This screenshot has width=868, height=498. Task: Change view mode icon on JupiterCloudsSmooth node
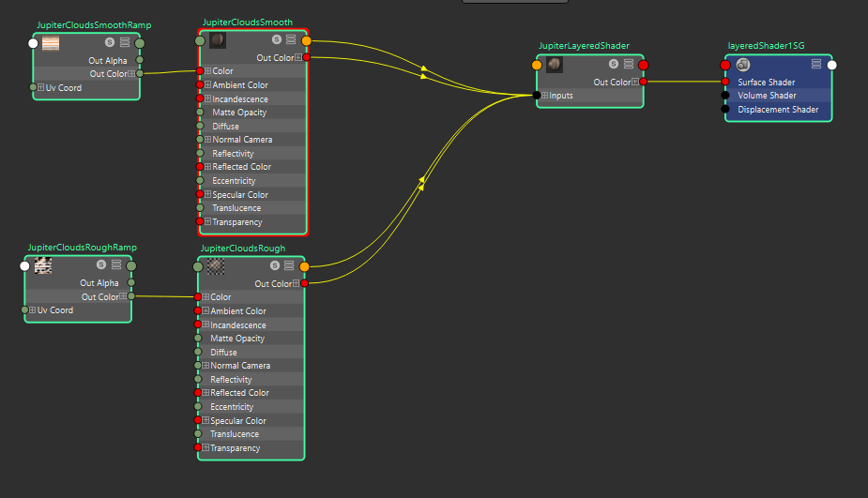pos(291,40)
